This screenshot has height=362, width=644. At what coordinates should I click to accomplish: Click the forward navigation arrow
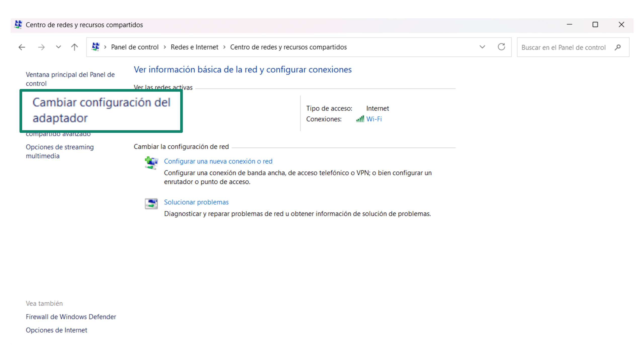pyautogui.click(x=41, y=47)
